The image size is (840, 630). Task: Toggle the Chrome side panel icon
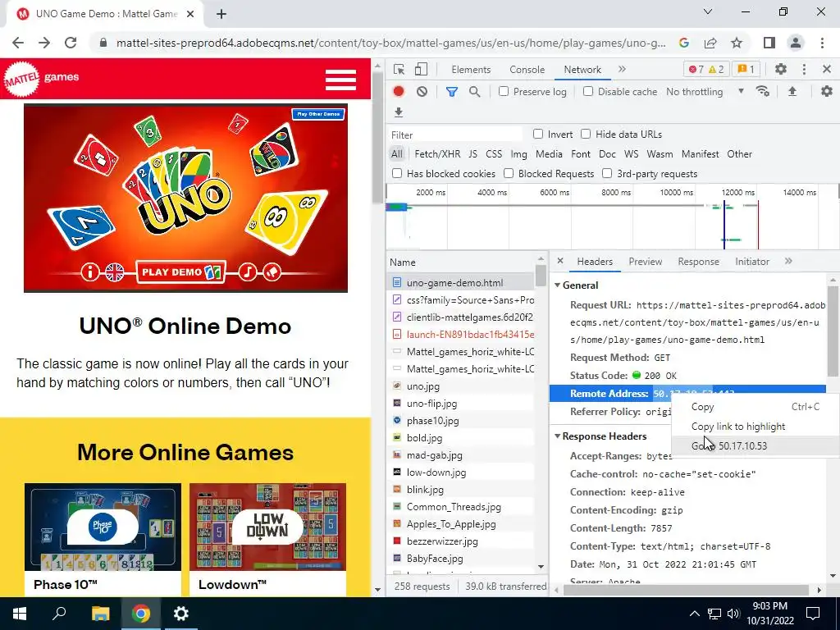pyautogui.click(x=769, y=43)
